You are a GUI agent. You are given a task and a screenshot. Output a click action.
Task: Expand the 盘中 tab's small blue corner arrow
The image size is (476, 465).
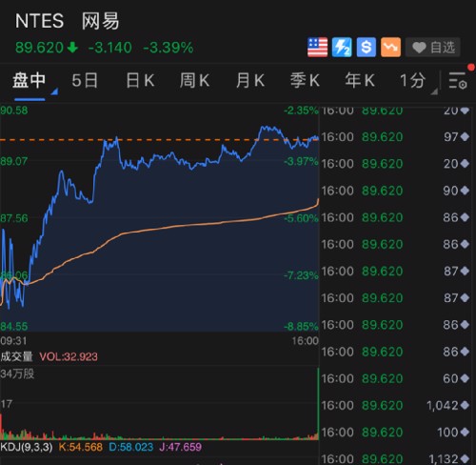(54, 91)
